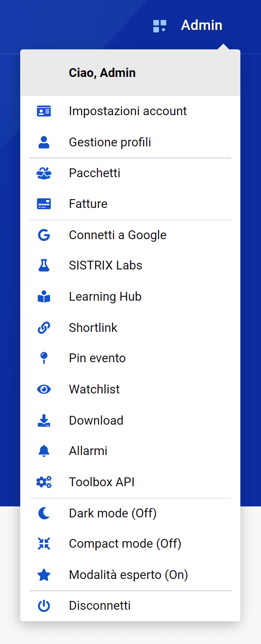Click Disconnetti to log out

130,606
